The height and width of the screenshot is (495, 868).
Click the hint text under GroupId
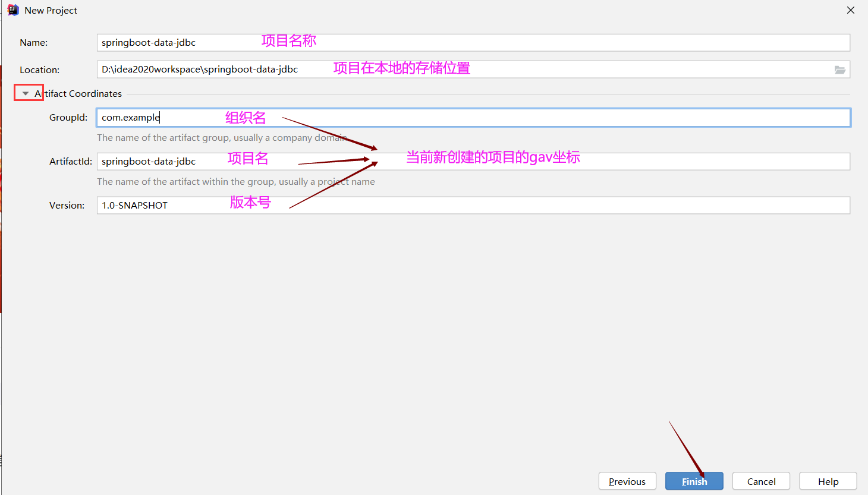pyautogui.click(x=222, y=137)
